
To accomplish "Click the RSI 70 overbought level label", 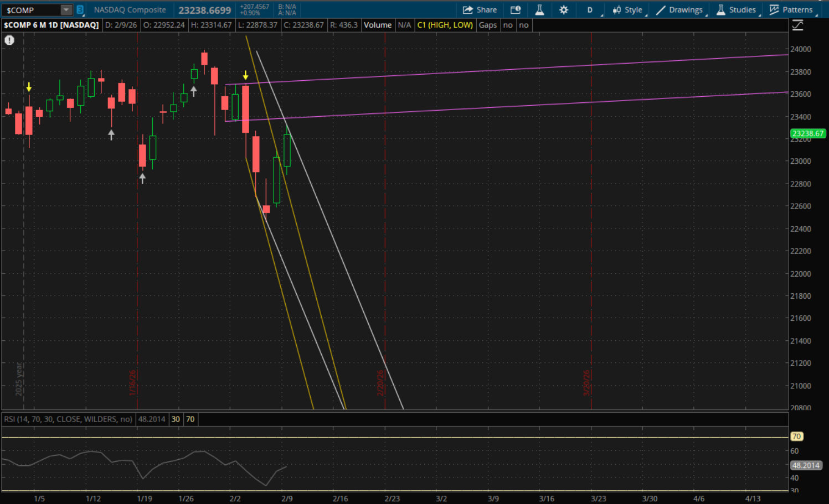I will pyautogui.click(x=796, y=437).
